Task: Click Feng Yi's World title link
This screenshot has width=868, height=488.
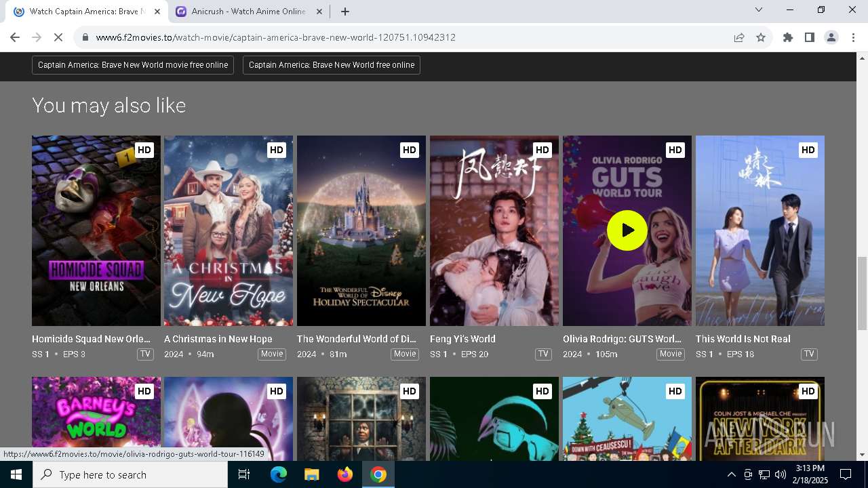Action: point(462,339)
